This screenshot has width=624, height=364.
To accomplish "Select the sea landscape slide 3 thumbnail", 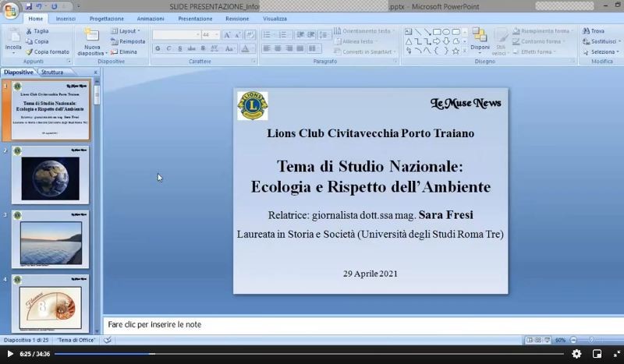I will point(50,239).
